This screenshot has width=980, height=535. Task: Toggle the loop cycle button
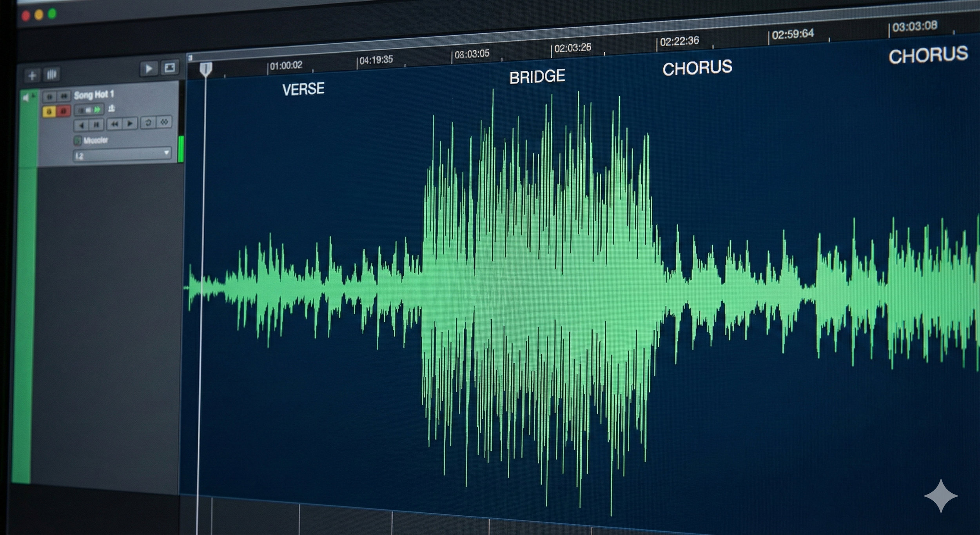pos(148,123)
